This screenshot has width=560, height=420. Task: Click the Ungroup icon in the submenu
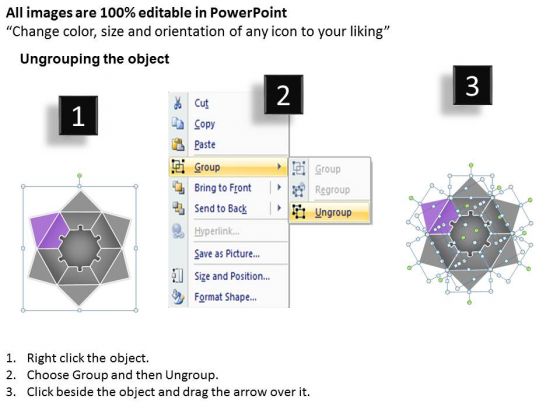pos(298,212)
